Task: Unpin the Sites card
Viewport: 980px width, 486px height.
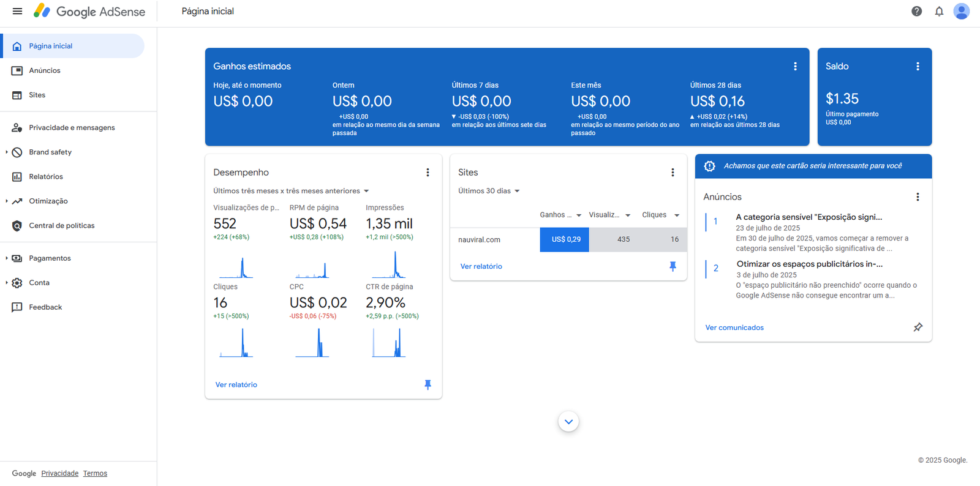Action: tap(673, 266)
